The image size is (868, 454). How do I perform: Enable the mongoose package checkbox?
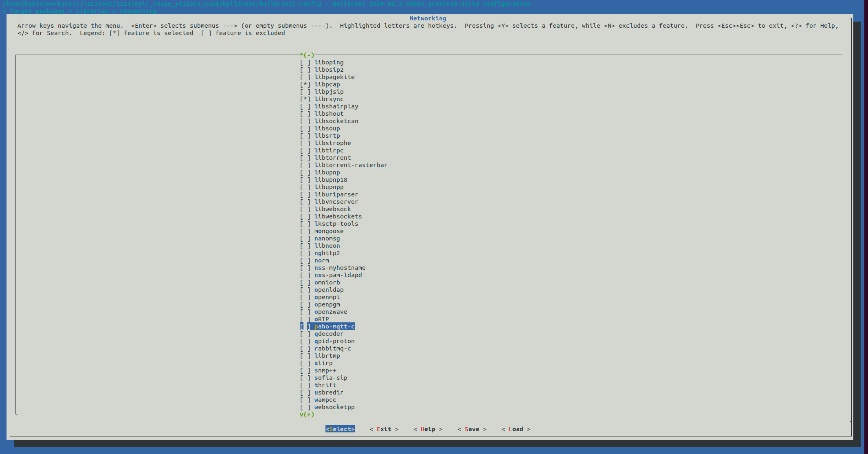[305, 231]
